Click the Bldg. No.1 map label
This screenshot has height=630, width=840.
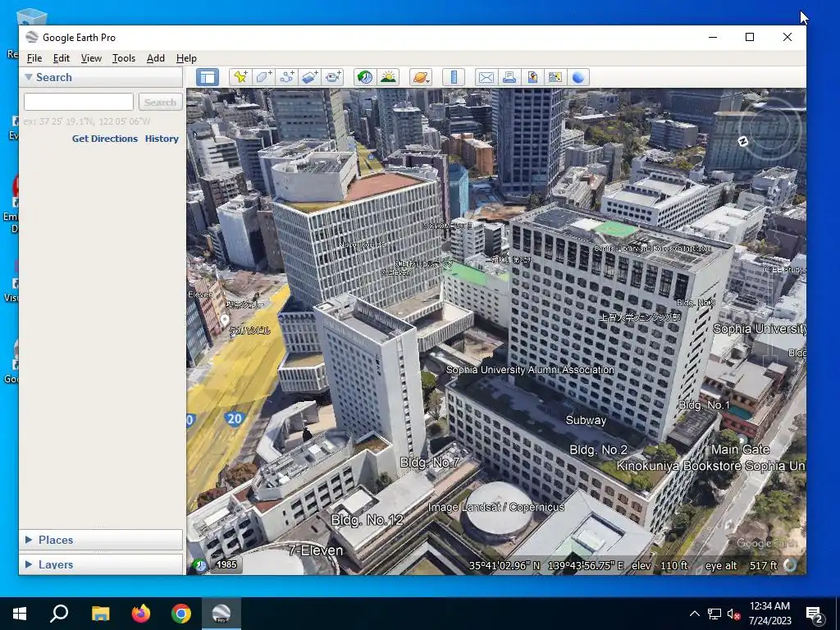(704, 405)
